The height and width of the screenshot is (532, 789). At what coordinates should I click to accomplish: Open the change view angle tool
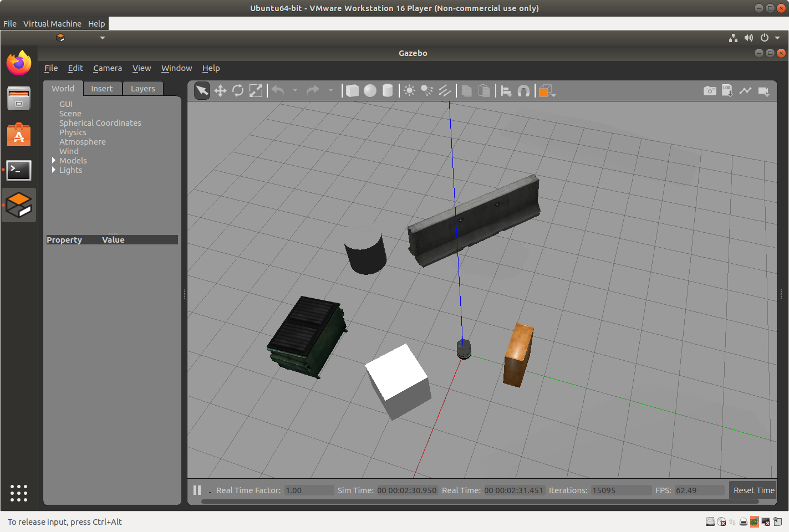pyautogui.click(x=547, y=91)
